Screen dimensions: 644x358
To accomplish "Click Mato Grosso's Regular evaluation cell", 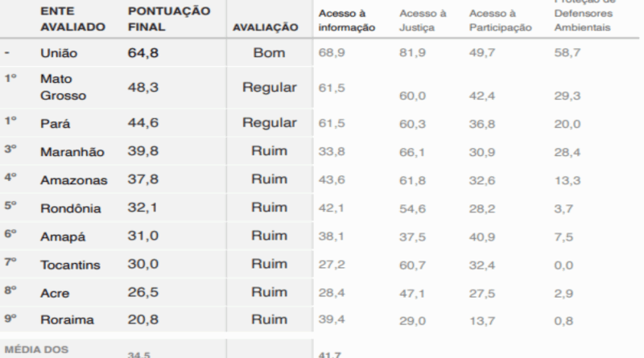I will [x=269, y=88].
